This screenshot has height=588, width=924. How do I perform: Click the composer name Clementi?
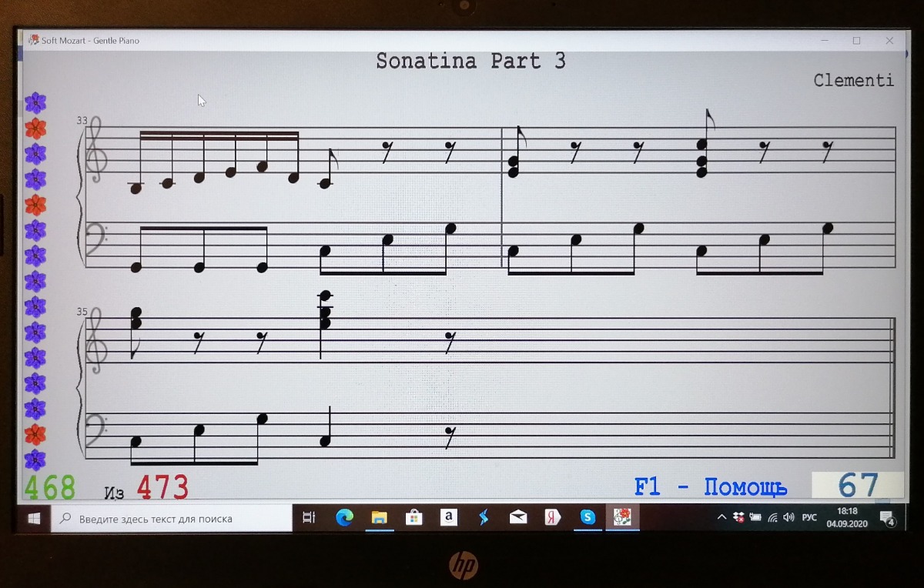(853, 80)
